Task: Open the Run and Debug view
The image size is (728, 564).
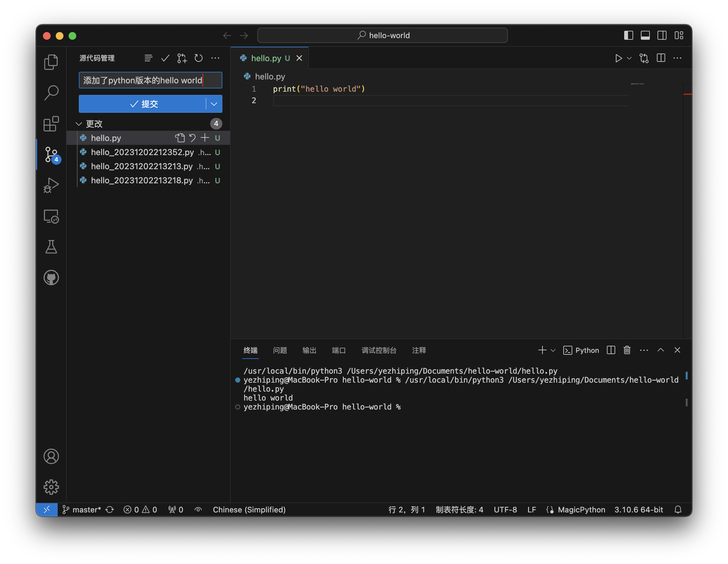Action: [x=51, y=185]
